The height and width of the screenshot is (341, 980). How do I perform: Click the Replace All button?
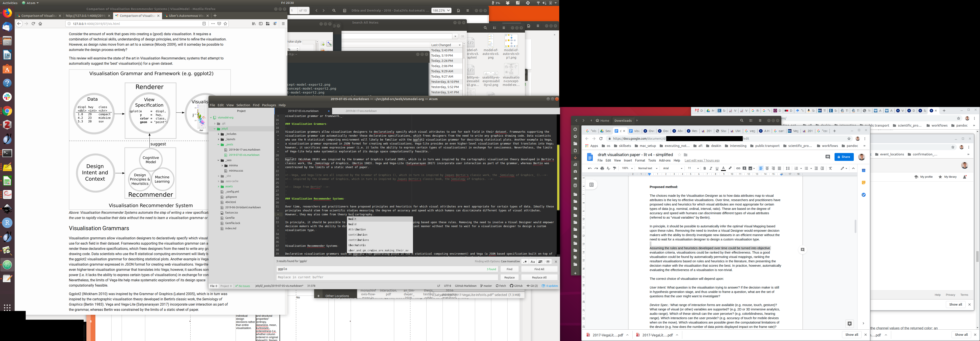click(539, 278)
